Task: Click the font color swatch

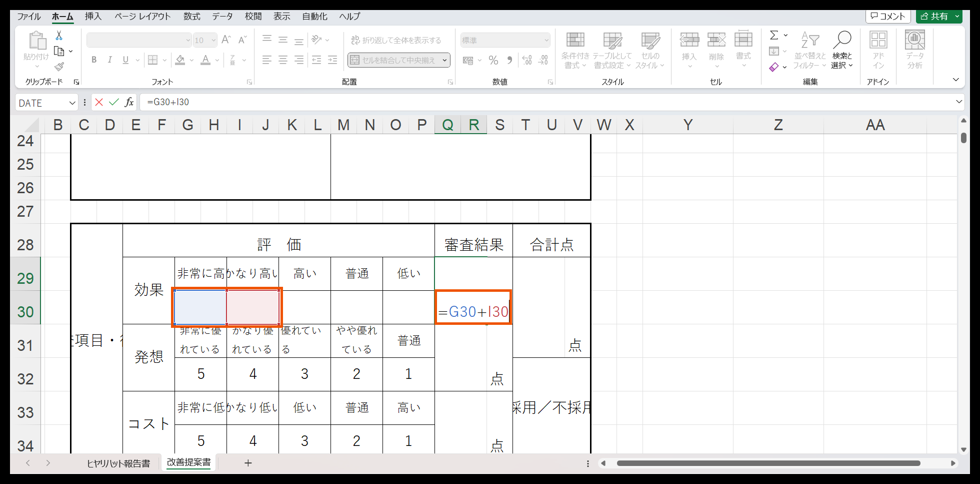Action: coord(205,60)
